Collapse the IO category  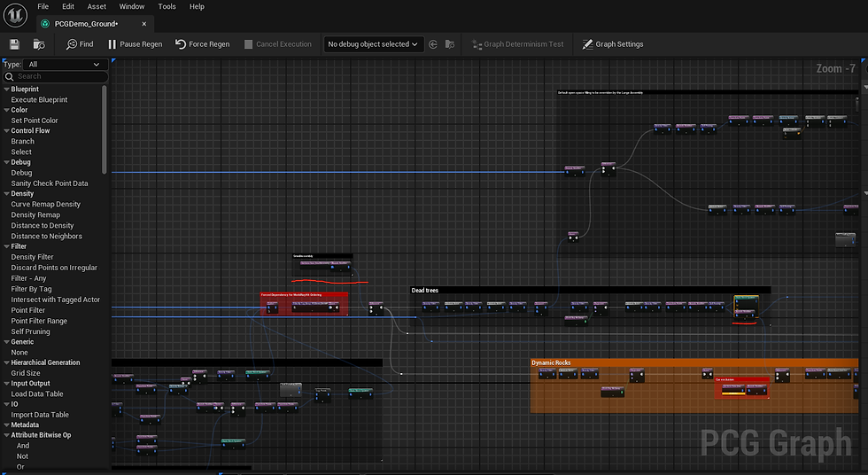pos(7,404)
